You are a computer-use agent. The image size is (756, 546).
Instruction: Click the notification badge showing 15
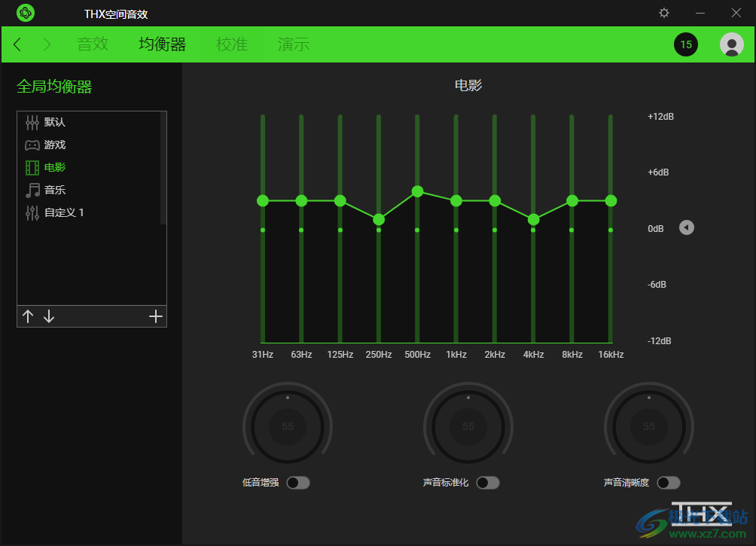tap(686, 44)
